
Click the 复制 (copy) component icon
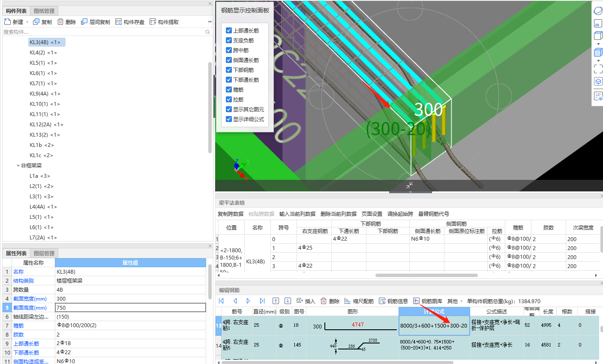(x=36, y=22)
